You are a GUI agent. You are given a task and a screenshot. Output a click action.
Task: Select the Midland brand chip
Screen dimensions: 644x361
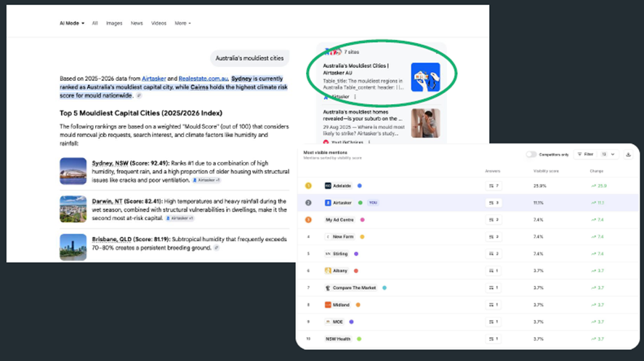point(337,305)
